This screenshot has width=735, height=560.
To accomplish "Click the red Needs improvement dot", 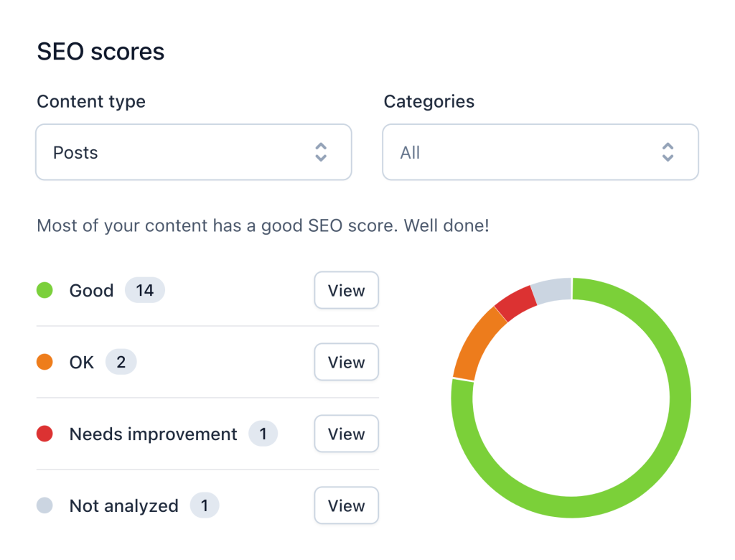I will [45, 434].
